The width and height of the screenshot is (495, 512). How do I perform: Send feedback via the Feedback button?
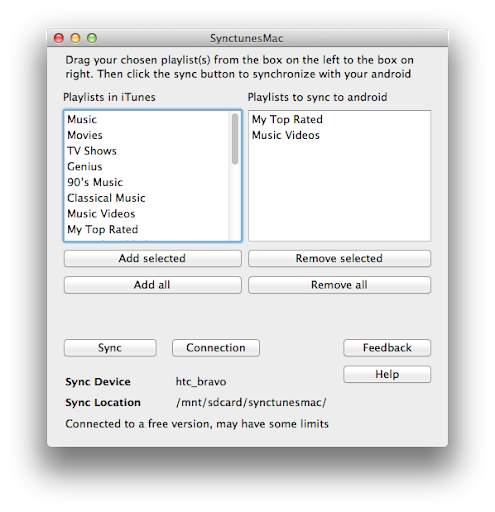[x=387, y=348]
